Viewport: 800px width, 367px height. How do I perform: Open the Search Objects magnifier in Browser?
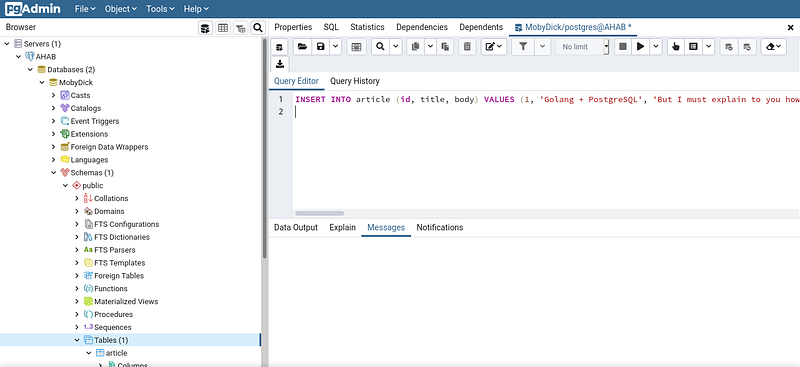258,28
